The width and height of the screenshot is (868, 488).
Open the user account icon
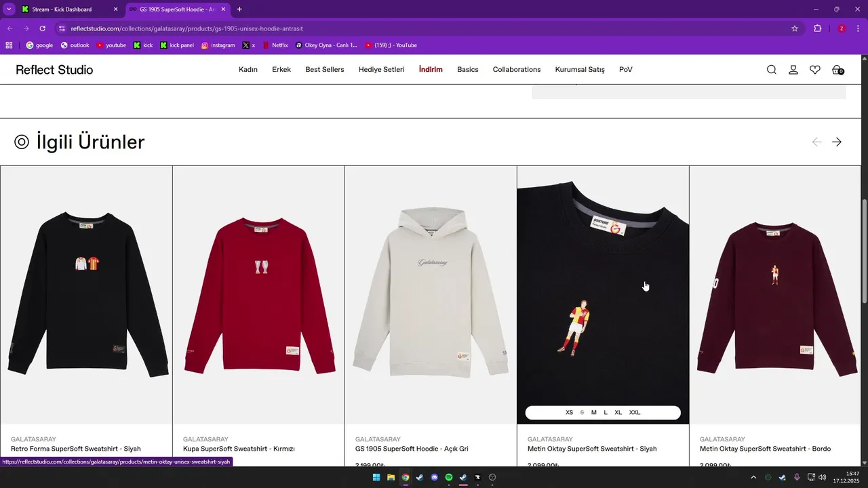tap(793, 70)
